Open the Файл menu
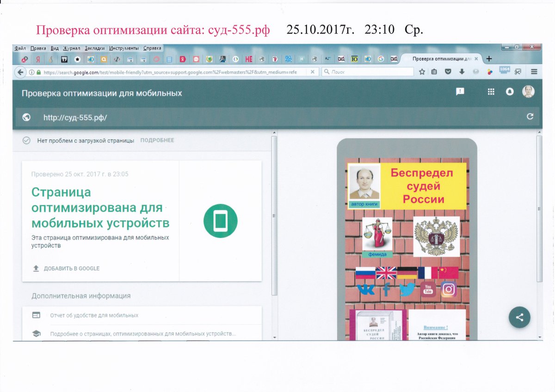 point(20,48)
